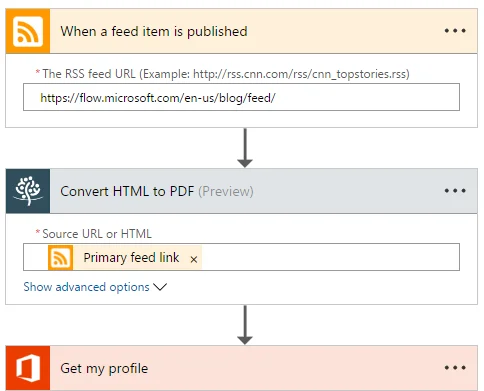Click the Plumsail tree icon on the Convert card
The image size is (484, 391).
[28, 191]
